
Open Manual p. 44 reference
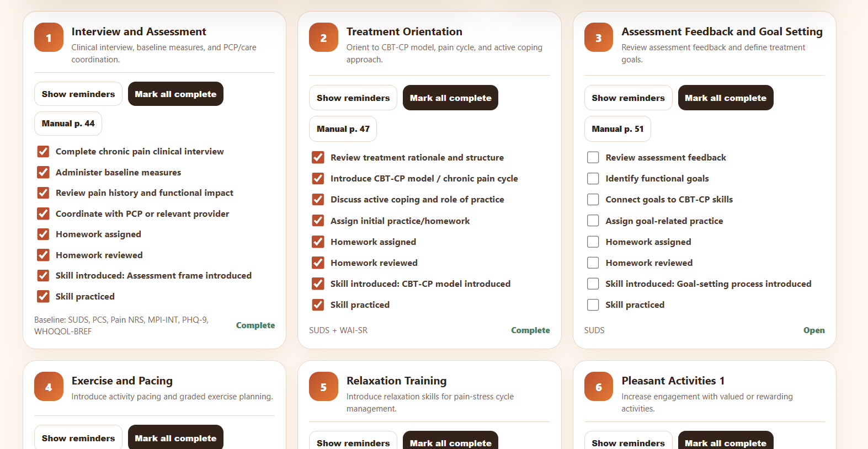point(68,124)
